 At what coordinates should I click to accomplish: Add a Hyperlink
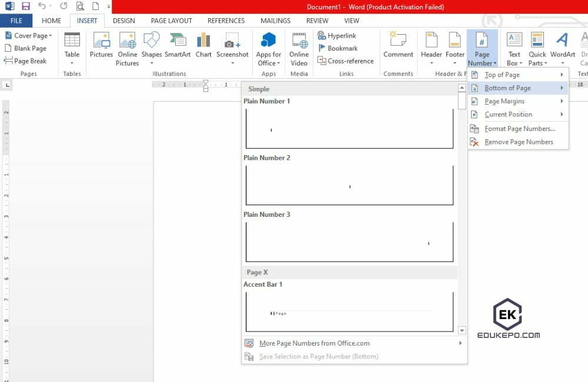pyautogui.click(x=338, y=35)
